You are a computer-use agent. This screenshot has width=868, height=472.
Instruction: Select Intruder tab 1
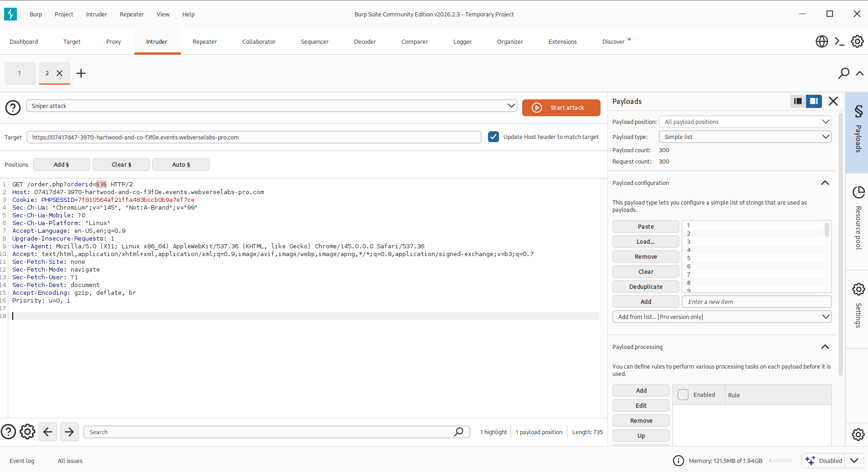(20, 73)
